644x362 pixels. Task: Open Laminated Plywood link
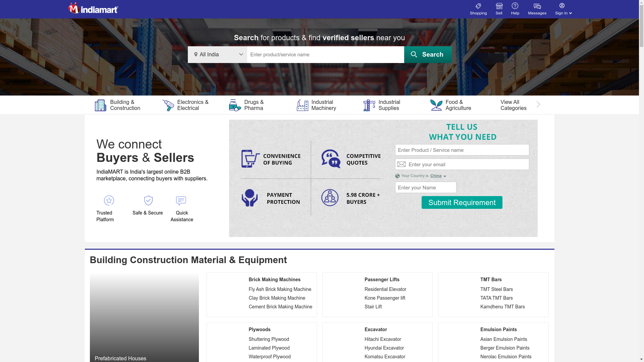point(269,348)
